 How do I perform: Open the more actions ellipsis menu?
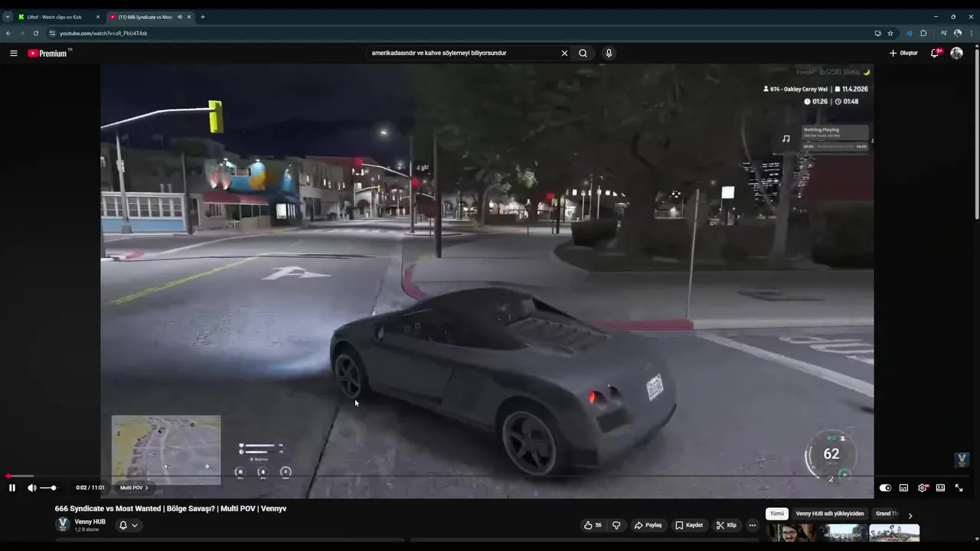point(752,525)
